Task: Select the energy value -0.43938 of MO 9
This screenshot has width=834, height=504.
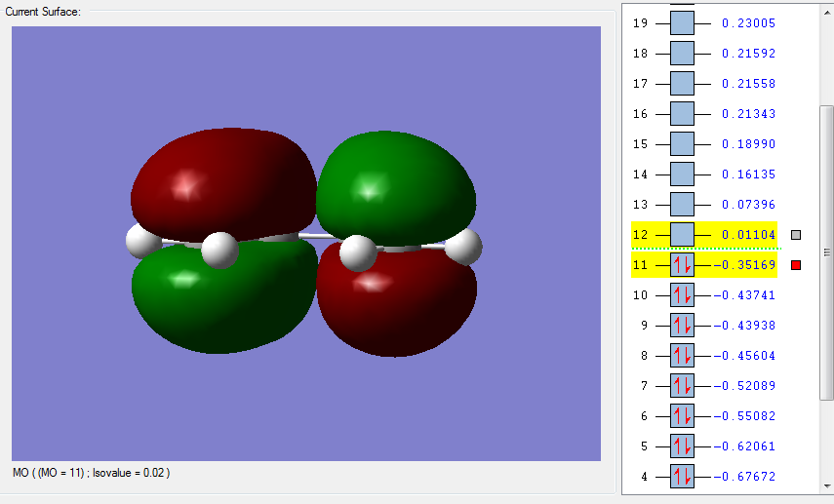Action: click(x=744, y=326)
